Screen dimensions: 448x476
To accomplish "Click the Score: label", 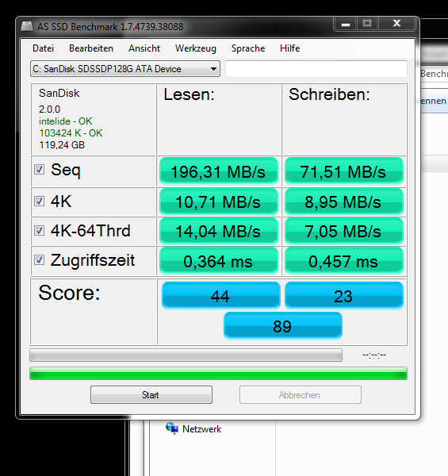I will (69, 293).
